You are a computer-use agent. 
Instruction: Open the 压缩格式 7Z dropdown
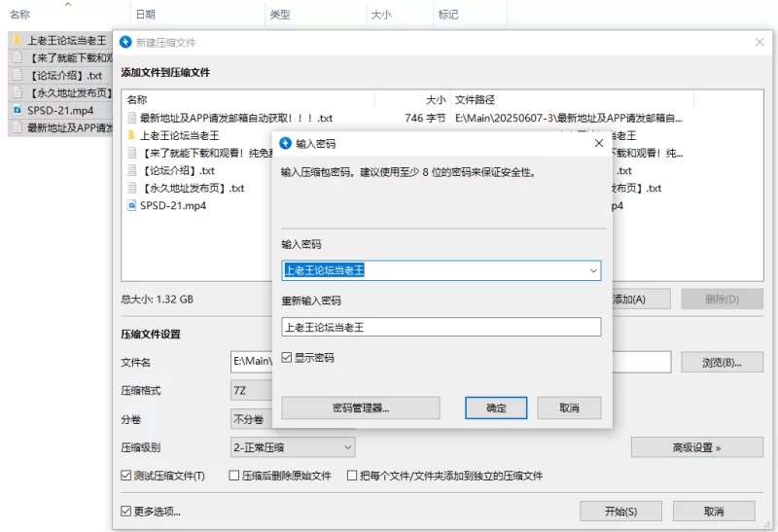[x=252, y=391]
